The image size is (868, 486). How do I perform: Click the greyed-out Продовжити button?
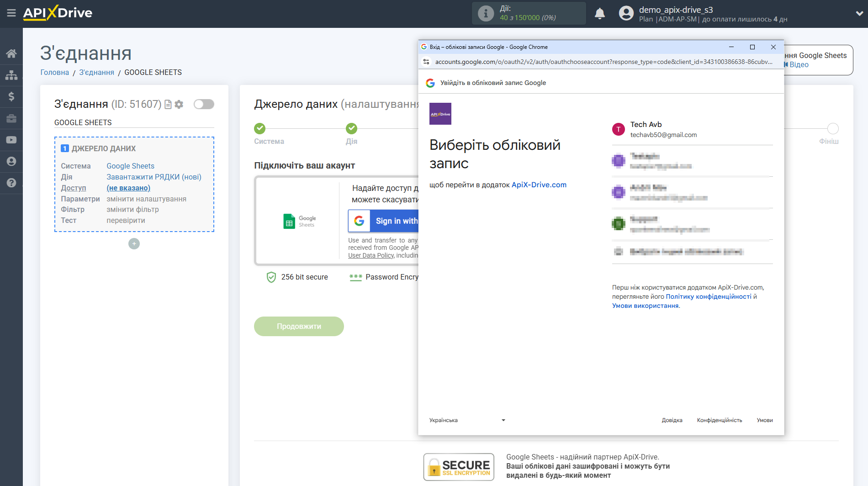click(x=299, y=326)
